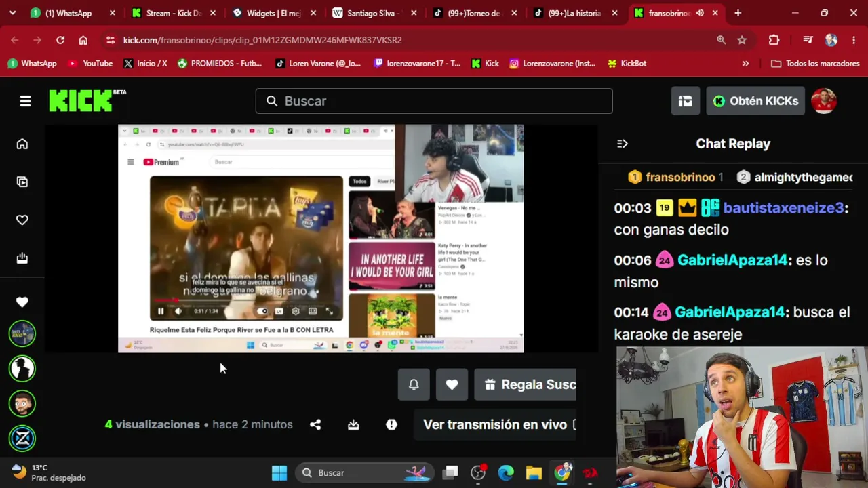The image size is (868, 488).
Task: Open the cartoon face channel avatar in the sidebar
Action: pyautogui.click(x=22, y=404)
